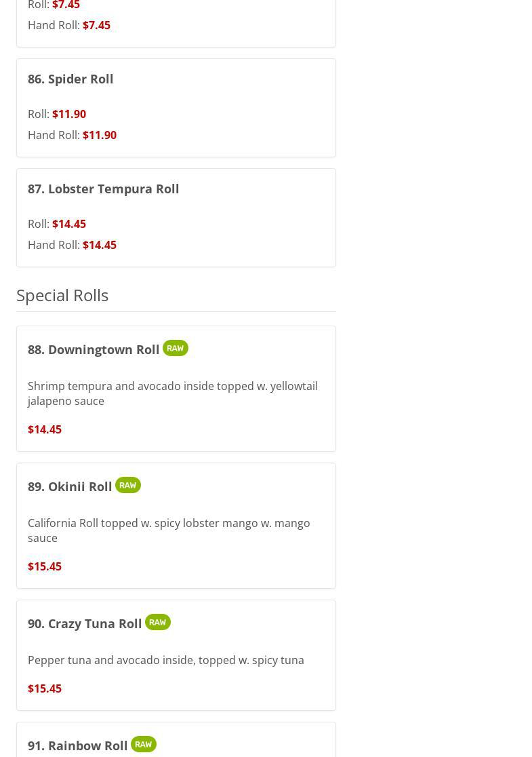Open 90. Crazy Tuna Roll title
This screenshot has width=532, height=757.
[85, 623]
